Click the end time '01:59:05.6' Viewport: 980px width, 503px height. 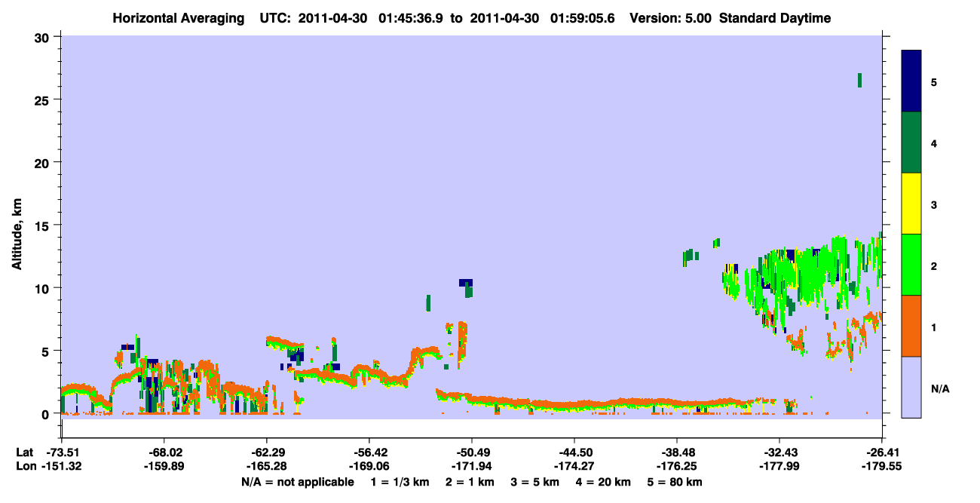[x=583, y=19]
